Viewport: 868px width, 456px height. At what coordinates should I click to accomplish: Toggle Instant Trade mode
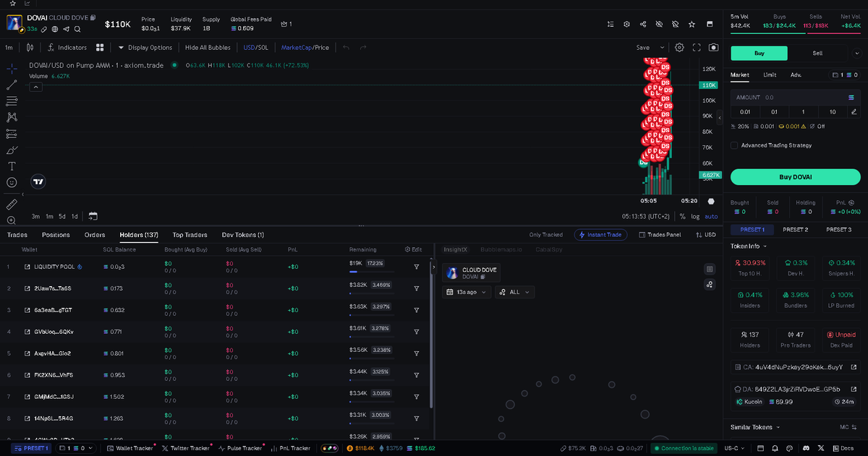coord(600,235)
